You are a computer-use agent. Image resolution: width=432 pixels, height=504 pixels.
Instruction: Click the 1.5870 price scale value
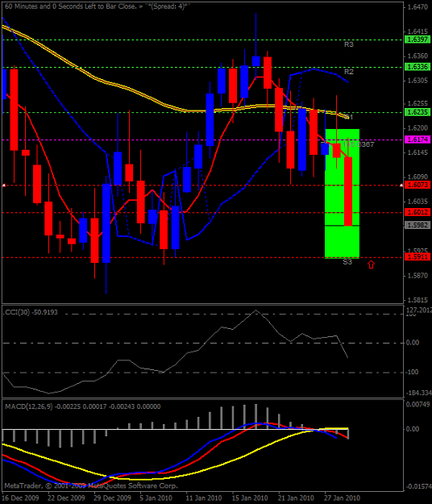coord(417,276)
